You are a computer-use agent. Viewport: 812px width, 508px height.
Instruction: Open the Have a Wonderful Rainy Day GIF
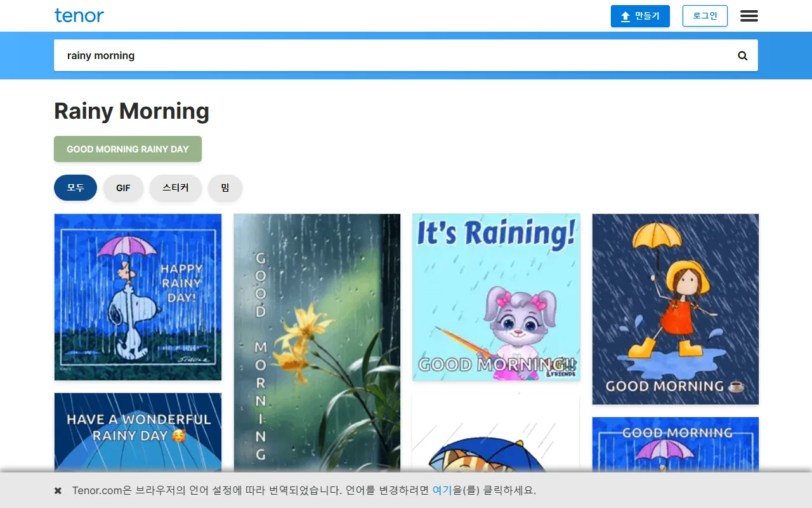coord(138,432)
